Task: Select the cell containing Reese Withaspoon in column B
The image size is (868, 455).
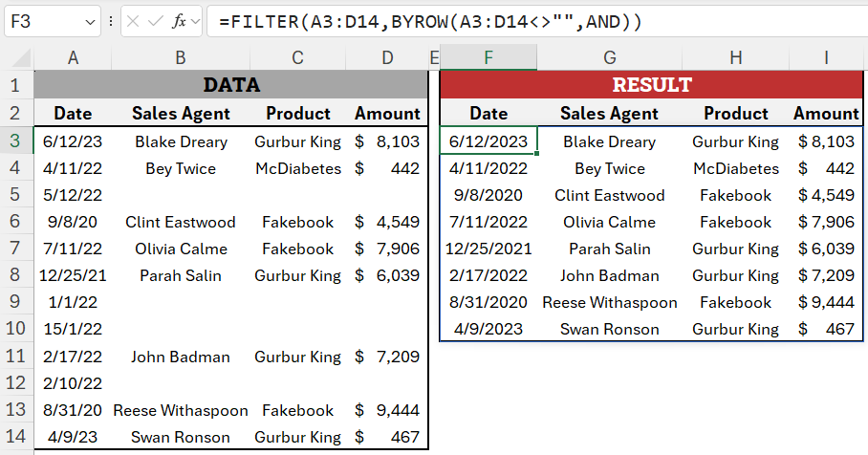Action: (181, 410)
